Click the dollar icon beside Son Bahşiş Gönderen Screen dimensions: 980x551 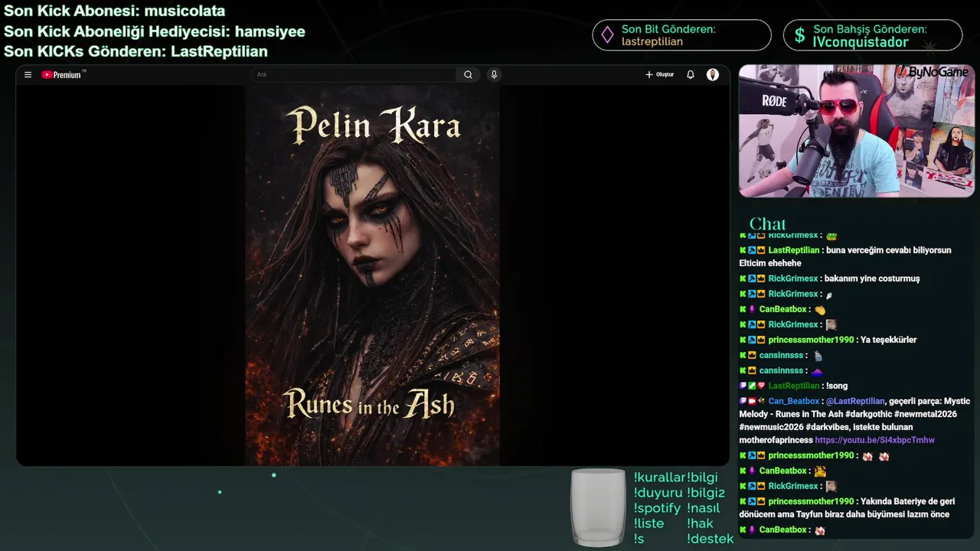tap(799, 35)
